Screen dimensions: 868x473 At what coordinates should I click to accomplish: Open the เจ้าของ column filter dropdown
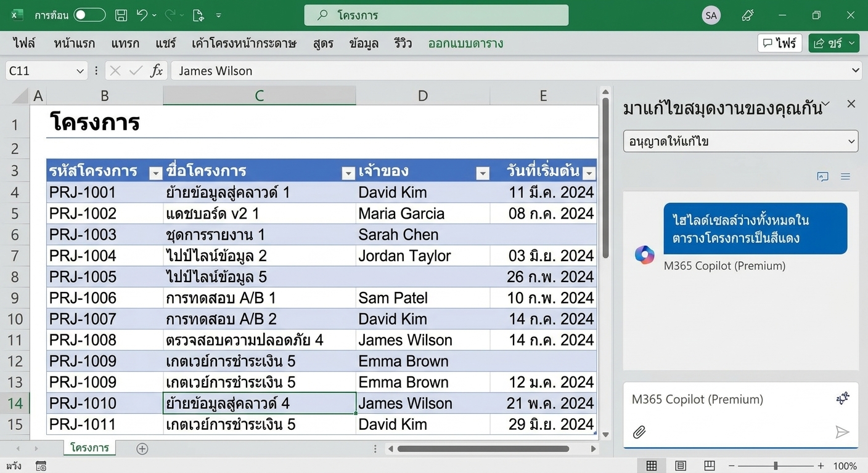point(483,174)
